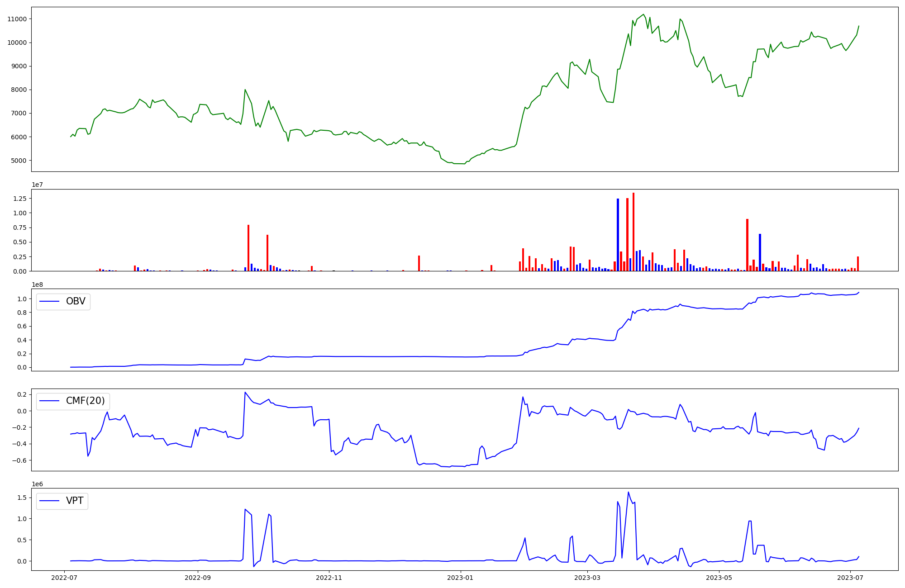Click the 1.5 tick on VPT axis
The width and height of the screenshot is (905, 588).
22,498
